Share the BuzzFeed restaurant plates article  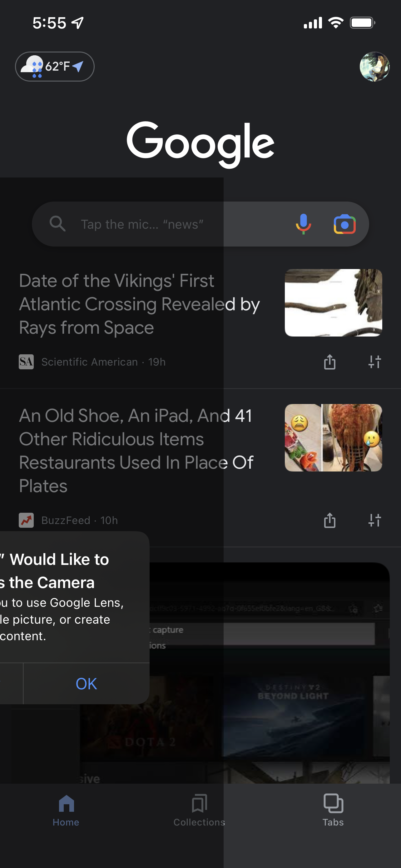coord(329,520)
